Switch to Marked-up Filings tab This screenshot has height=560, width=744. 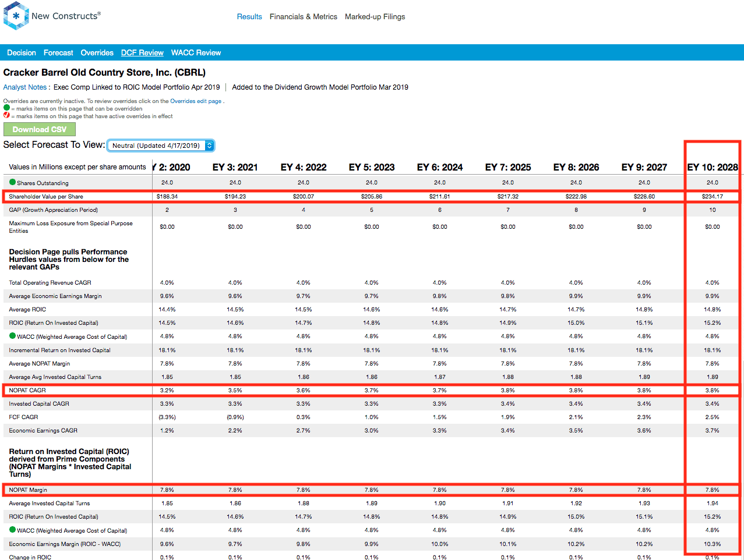375,17
